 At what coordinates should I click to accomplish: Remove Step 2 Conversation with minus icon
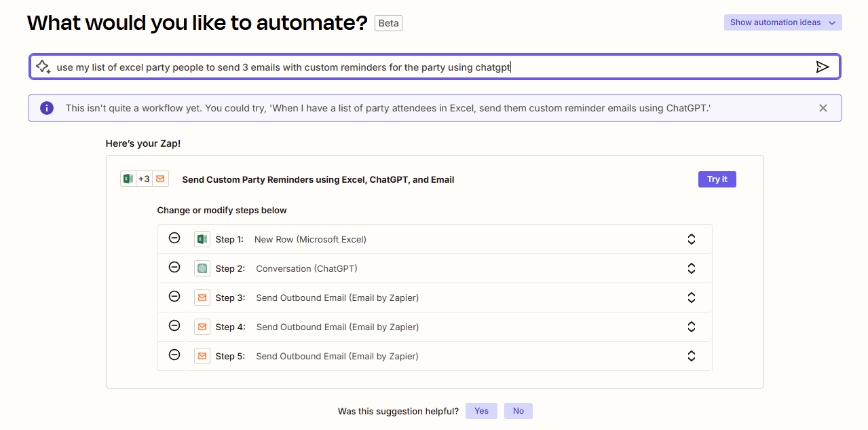174,267
